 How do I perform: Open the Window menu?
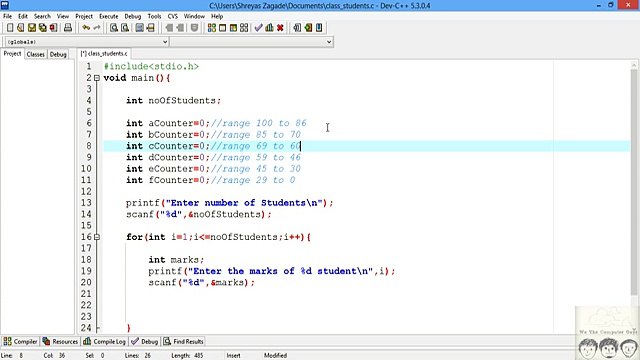click(194, 16)
